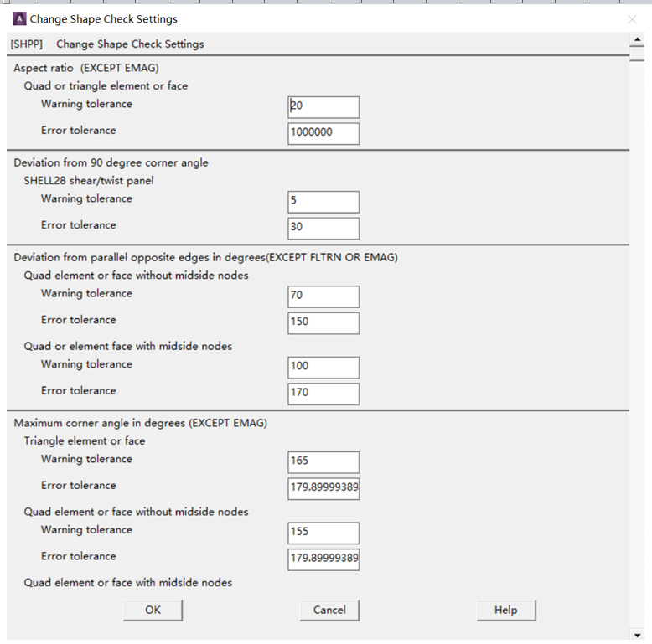The width and height of the screenshot is (652, 644).
Task: Click the ANSYS icon in the title bar
Action: point(19,18)
